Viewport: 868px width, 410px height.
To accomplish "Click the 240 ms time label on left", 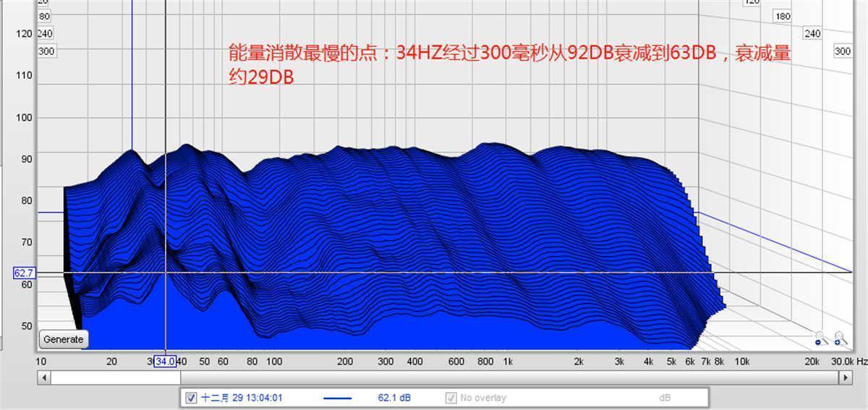I will point(45,33).
